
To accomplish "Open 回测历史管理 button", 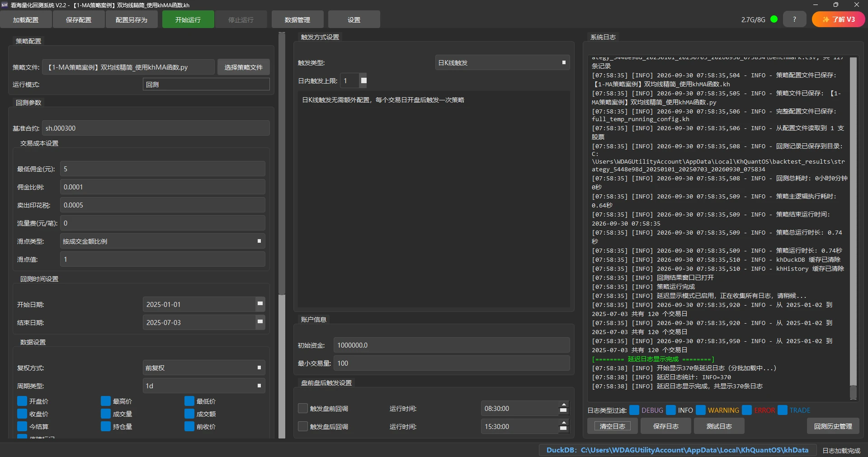I will point(833,426).
